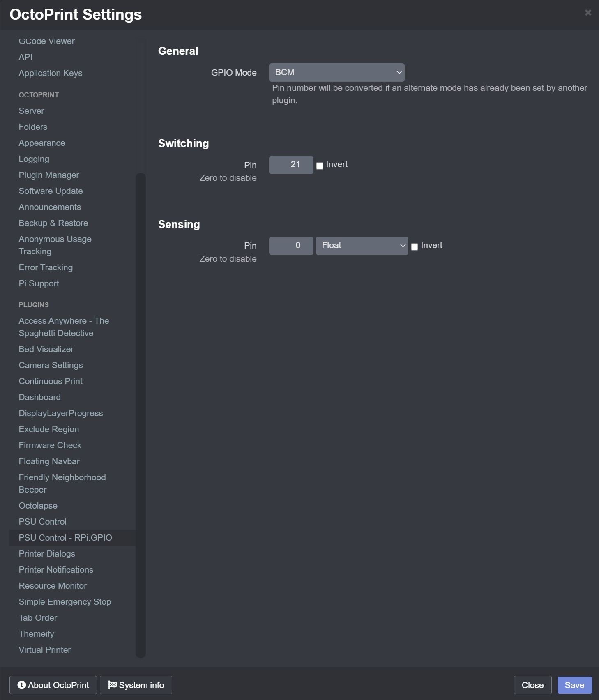Click the sidebar vertical scrollbar
The width and height of the screenshot is (599, 700).
(x=141, y=415)
